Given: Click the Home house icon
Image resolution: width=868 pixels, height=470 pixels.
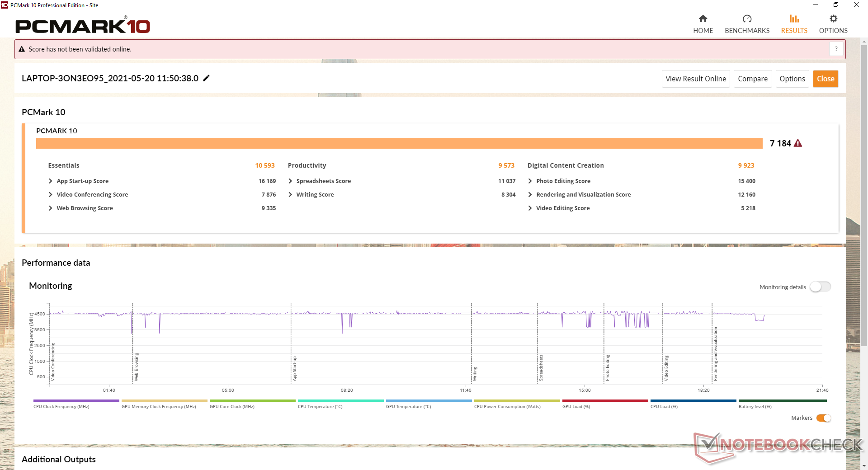Looking at the screenshot, I should 703,19.
